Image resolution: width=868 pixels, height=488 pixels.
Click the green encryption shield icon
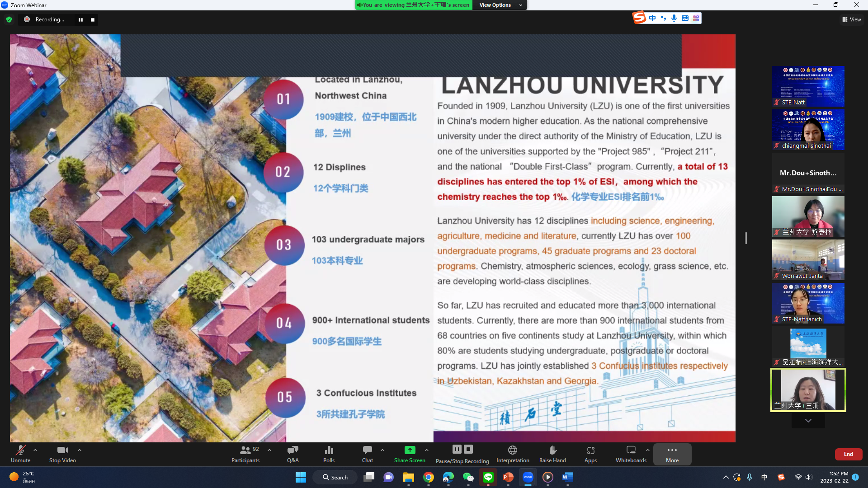pos(9,19)
